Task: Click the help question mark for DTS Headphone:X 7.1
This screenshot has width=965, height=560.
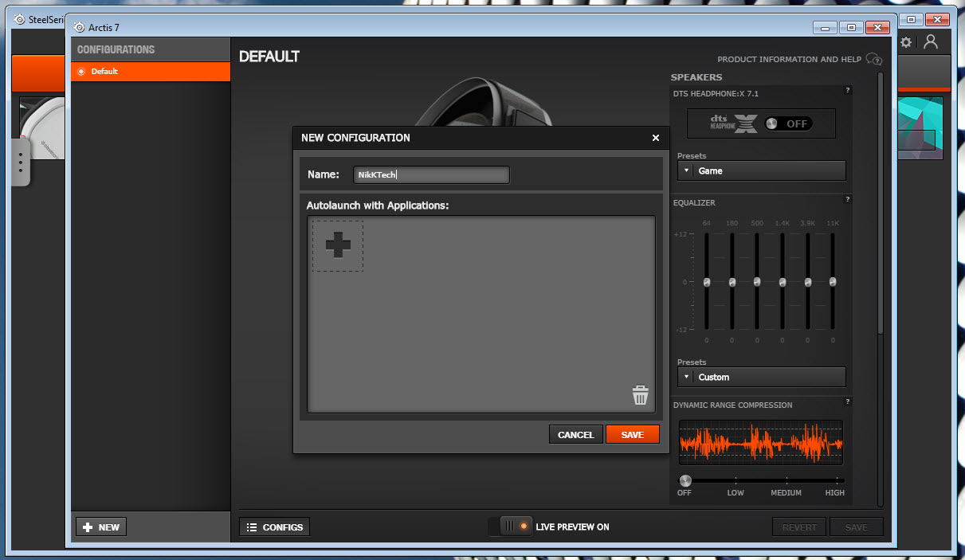Action: click(847, 91)
